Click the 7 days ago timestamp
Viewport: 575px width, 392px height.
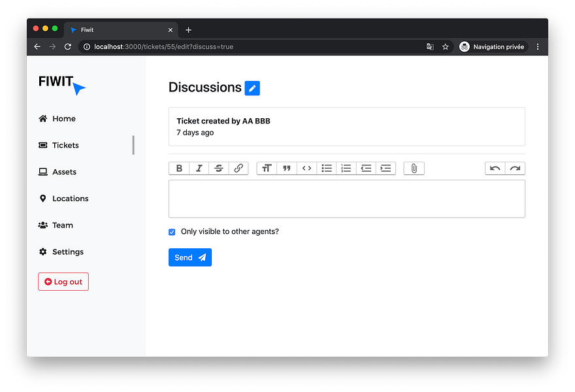[x=195, y=133]
